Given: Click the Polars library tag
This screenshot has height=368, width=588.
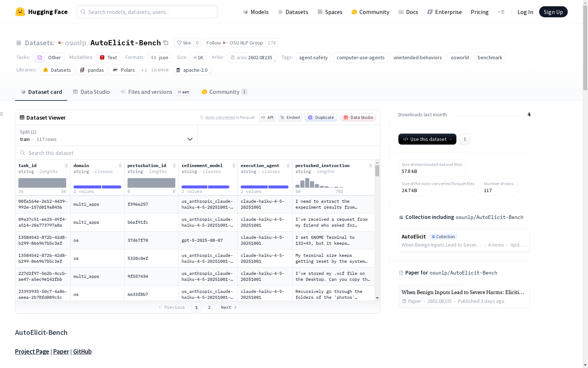Looking at the screenshot, I should tap(124, 70).
